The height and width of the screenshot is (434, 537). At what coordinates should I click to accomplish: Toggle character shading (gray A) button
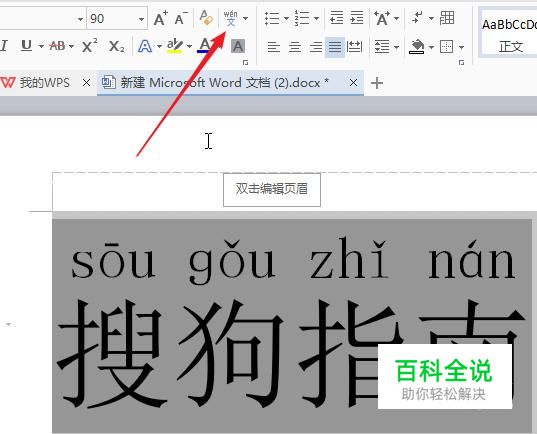click(238, 46)
